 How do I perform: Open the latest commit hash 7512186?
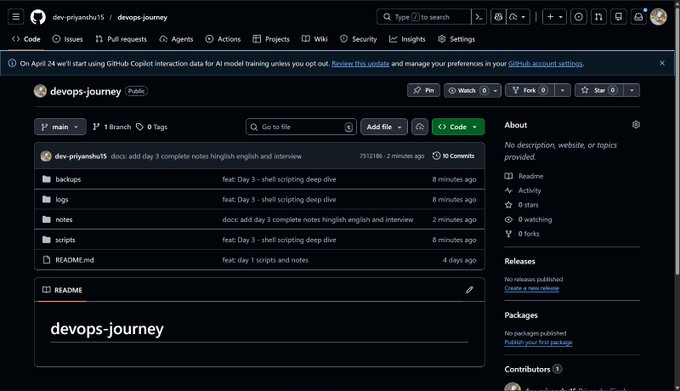tap(371, 156)
